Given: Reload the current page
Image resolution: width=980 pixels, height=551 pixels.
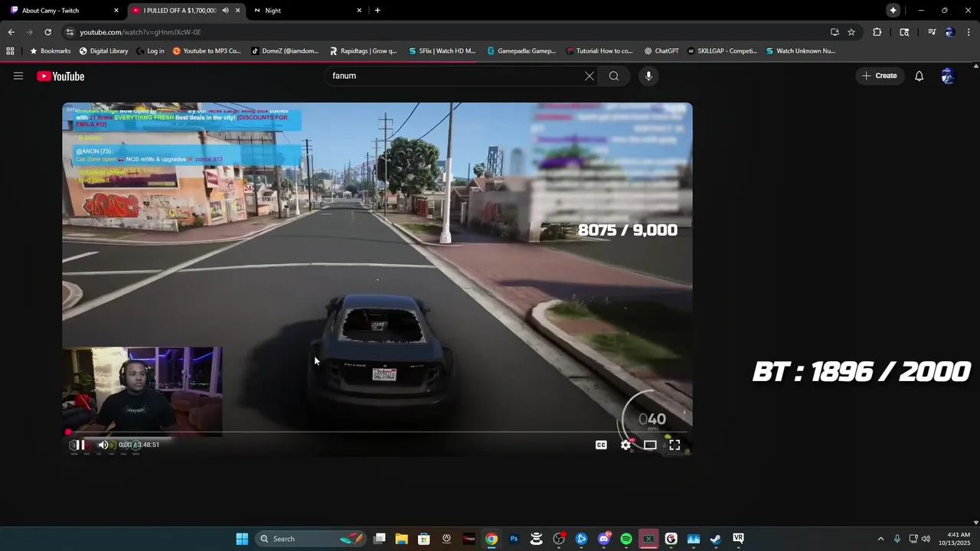Looking at the screenshot, I should click(47, 32).
